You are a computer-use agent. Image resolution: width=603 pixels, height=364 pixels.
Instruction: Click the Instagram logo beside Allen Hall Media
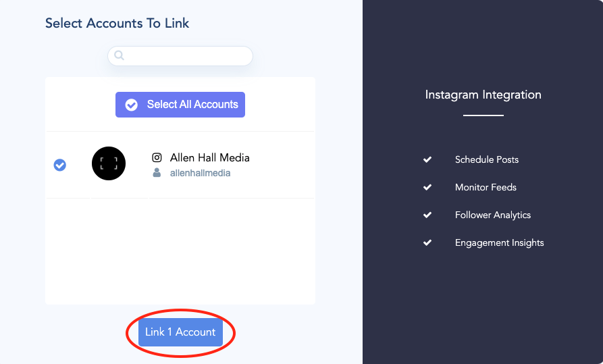click(157, 157)
